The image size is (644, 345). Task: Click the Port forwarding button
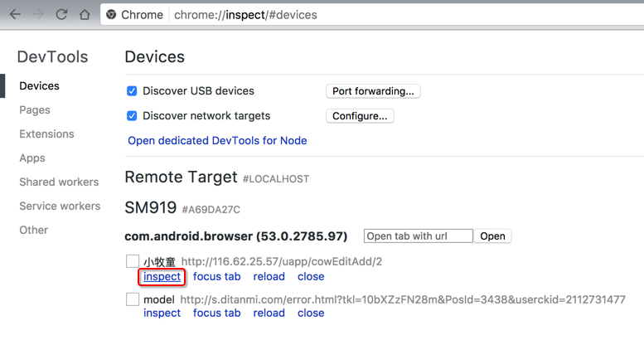pos(373,91)
